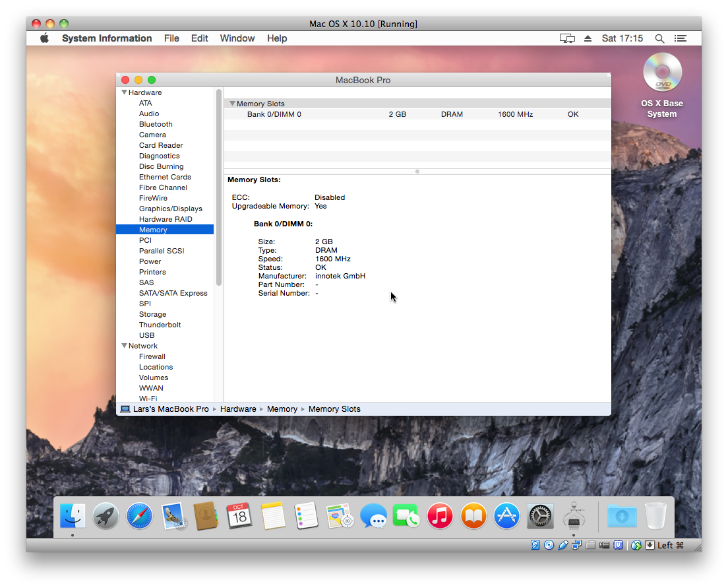Open Notification Center list icon
The width and height of the screenshot is (728, 588).
(680, 38)
